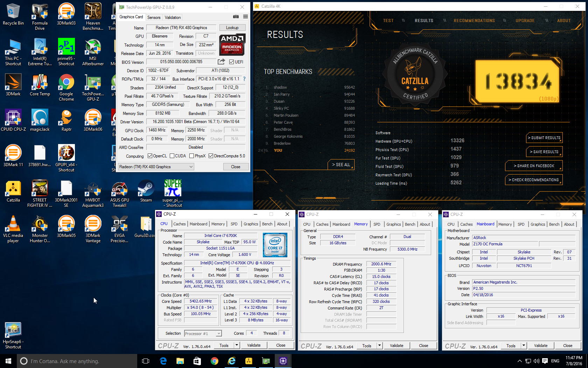The image size is (588, 368).
Task: Click in Cortana search box
Action: (77, 361)
